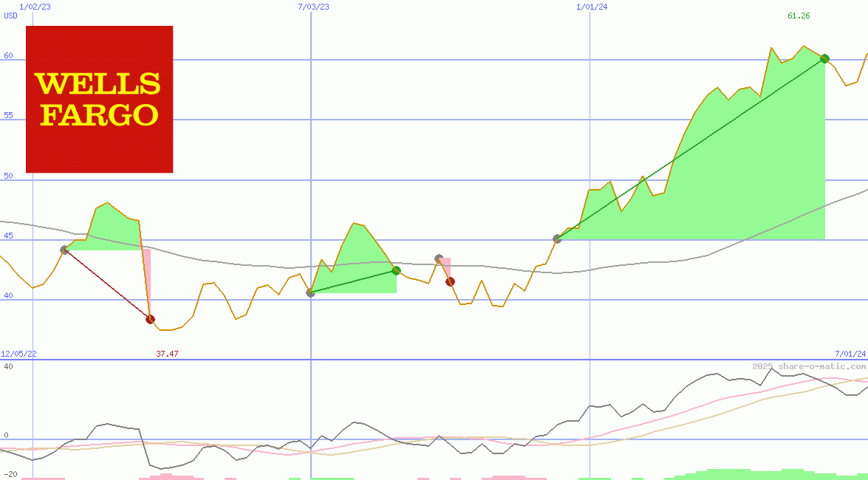Select the red marker above the 37.47 label

tap(151, 319)
